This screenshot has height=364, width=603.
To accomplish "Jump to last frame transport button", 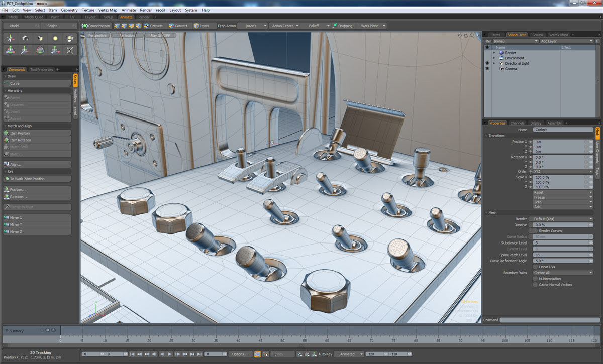I will pyautogui.click(x=200, y=354).
